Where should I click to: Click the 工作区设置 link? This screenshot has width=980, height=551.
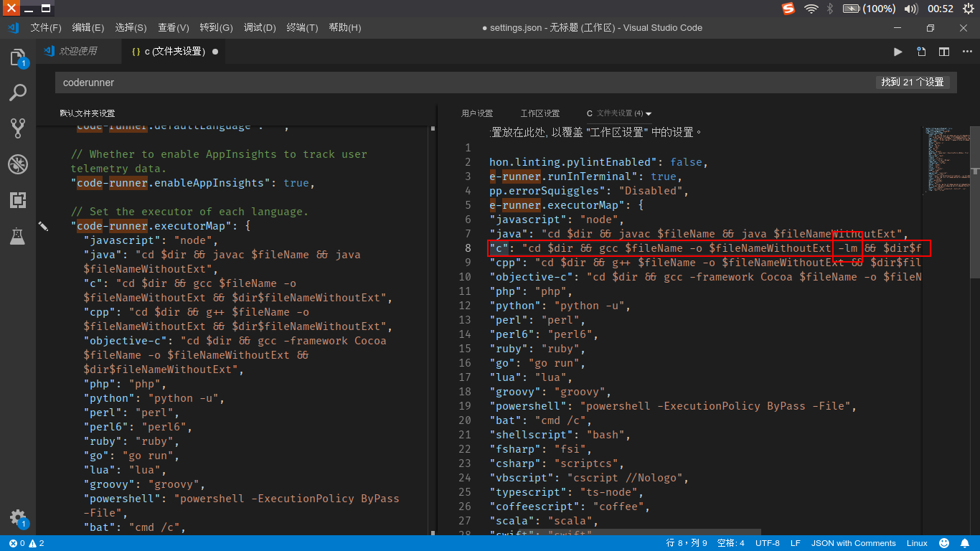(540, 113)
